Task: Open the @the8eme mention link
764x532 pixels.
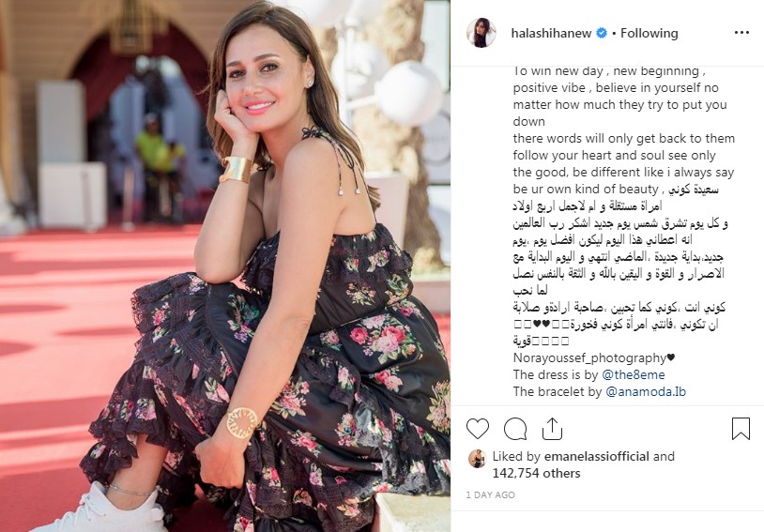Action: [634, 374]
